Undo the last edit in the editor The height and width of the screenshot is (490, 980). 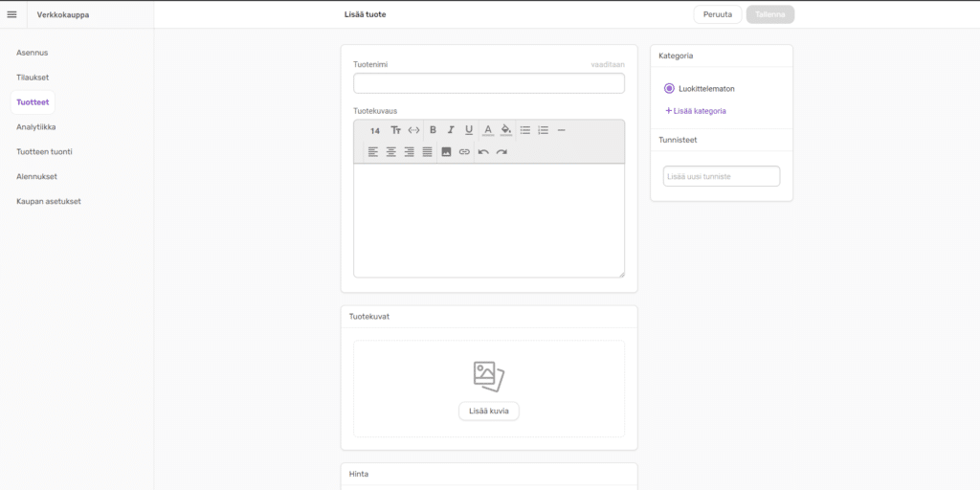click(x=483, y=152)
